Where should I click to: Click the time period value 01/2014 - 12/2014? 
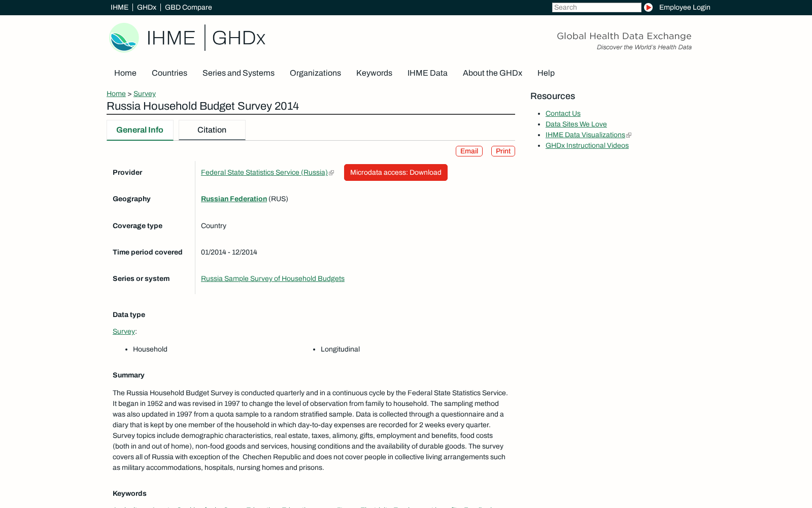point(229,252)
